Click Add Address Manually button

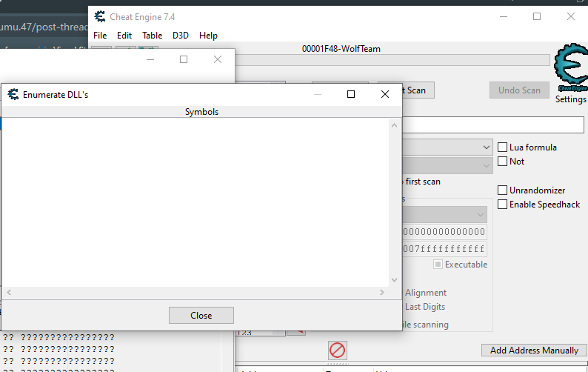(534, 351)
